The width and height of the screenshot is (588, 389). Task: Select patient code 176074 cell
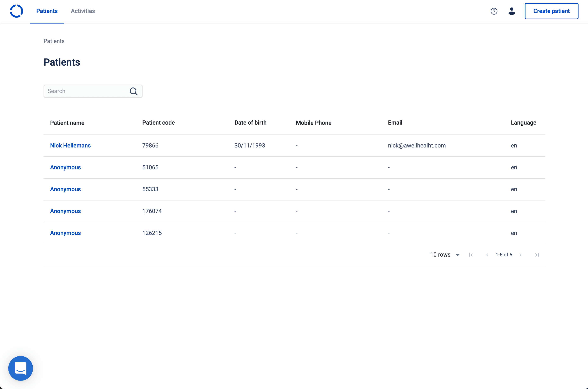click(x=152, y=211)
